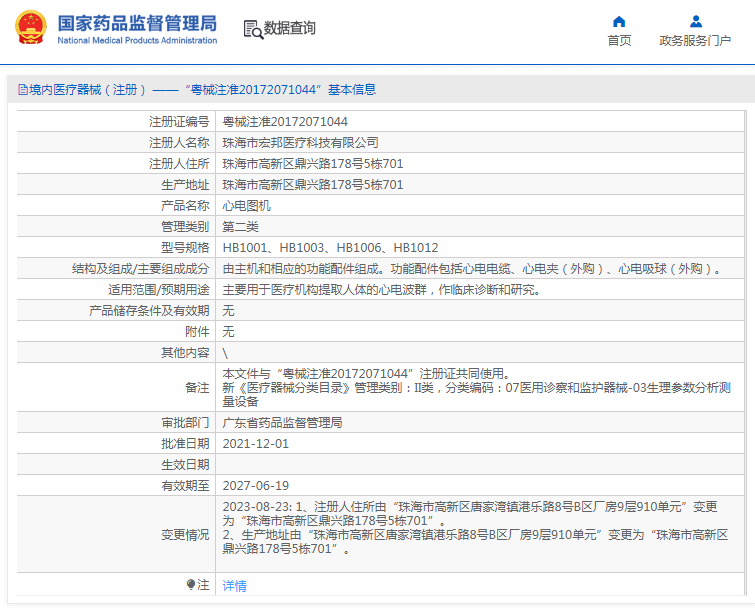Click management class 第二类
The width and height of the screenshot is (755, 616).
[241, 227]
